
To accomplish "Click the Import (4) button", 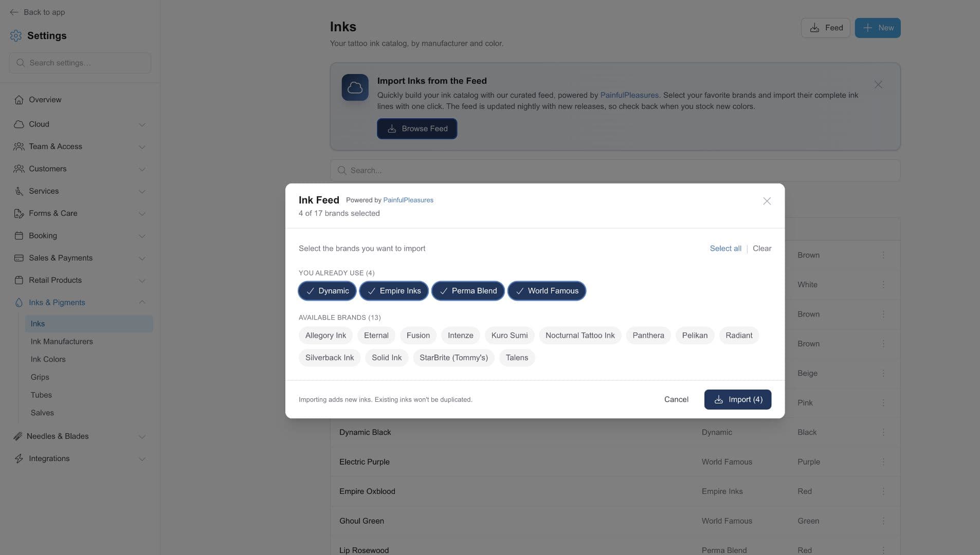I will [737, 400].
